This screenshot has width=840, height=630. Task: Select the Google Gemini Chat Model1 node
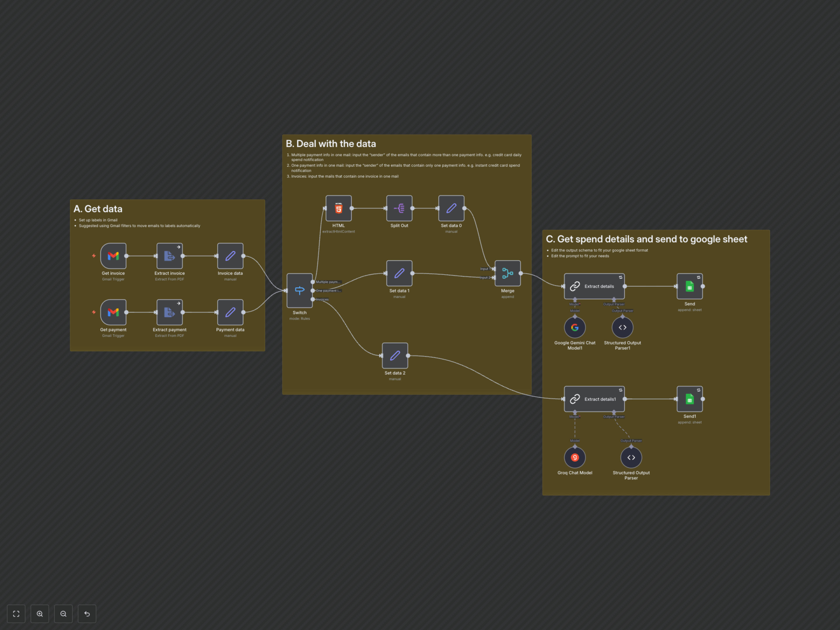click(575, 327)
